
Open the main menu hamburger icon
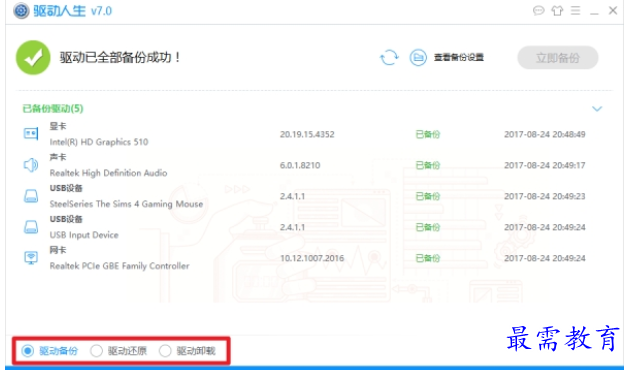pyautogui.click(x=576, y=10)
